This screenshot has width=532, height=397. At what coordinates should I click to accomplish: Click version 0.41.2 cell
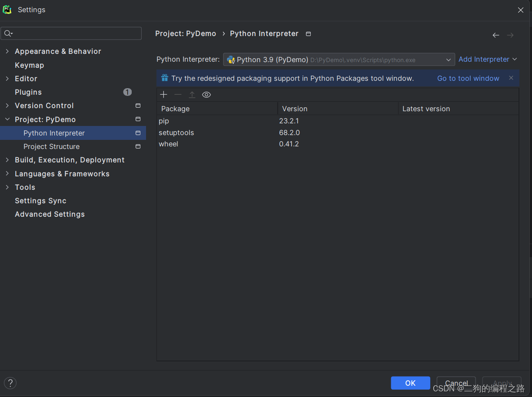pos(289,144)
